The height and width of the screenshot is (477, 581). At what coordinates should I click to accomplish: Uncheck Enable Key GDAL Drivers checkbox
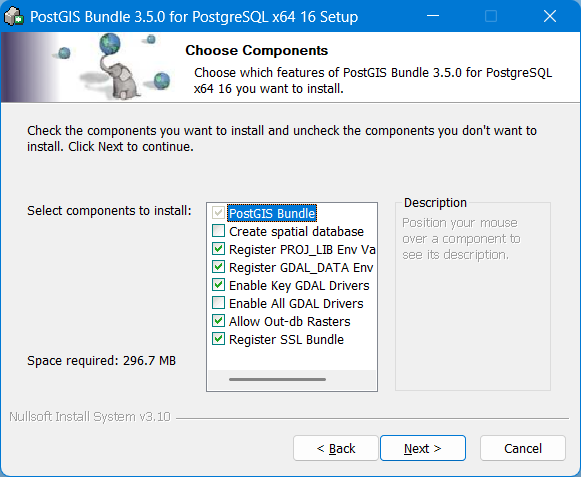(218, 285)
